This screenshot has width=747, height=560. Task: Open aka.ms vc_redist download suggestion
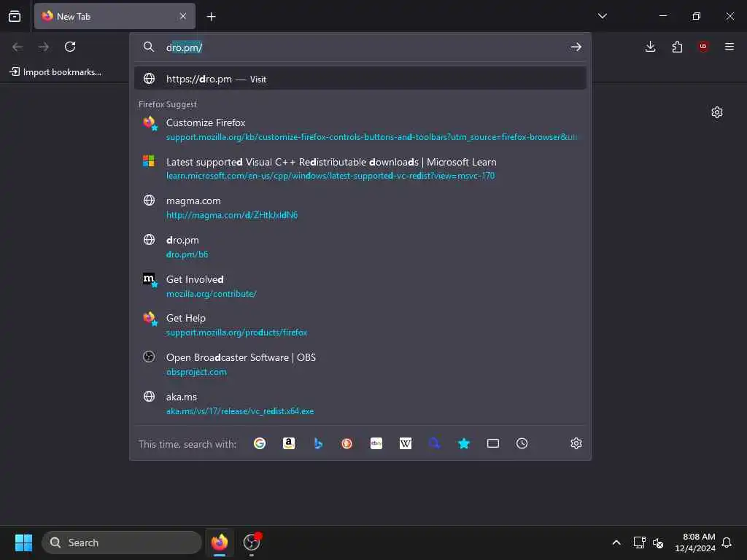pyautogui.click(x=360, y=403)
